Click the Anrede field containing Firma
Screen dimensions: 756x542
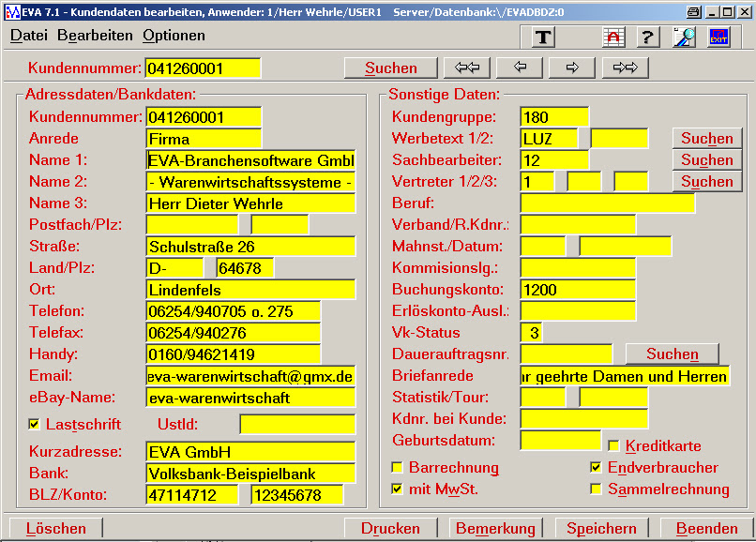coord(204,139)
